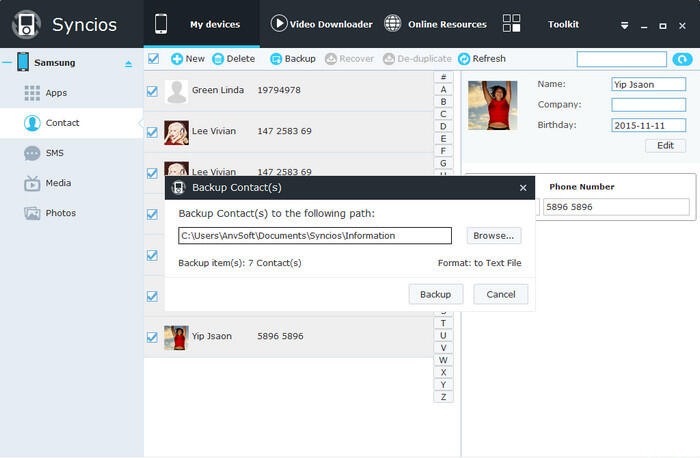Uncheck the Green Linda contact checkbox
Viewport: 700px width, 458px height.
pyautogui.click(x=153, y=91)
